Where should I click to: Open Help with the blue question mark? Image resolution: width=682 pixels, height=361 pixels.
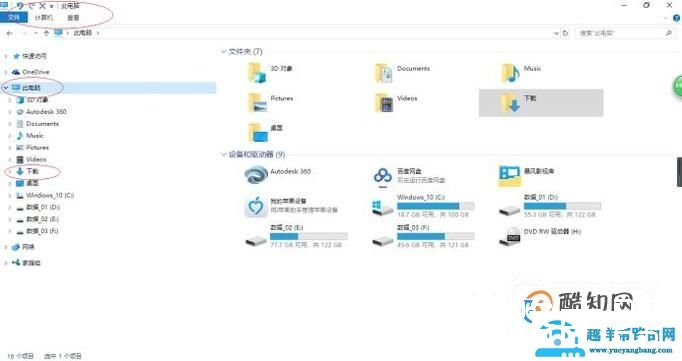point(676,18)
